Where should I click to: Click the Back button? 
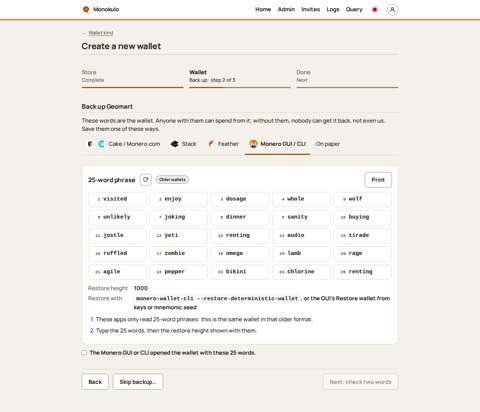(95, 382)
